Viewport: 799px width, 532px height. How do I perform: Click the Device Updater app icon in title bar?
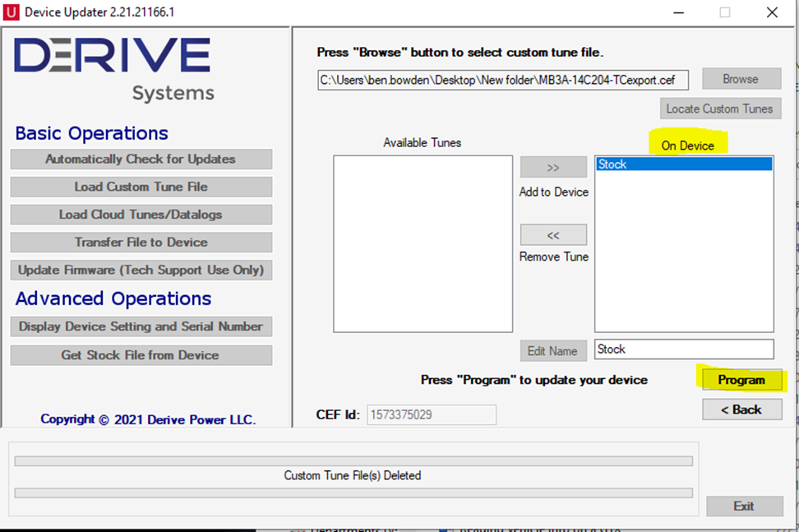(12, 12)
